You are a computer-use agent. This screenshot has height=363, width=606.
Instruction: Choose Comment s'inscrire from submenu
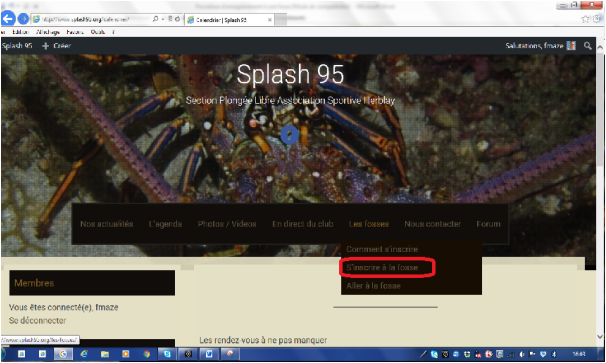(x=382, y=249)
